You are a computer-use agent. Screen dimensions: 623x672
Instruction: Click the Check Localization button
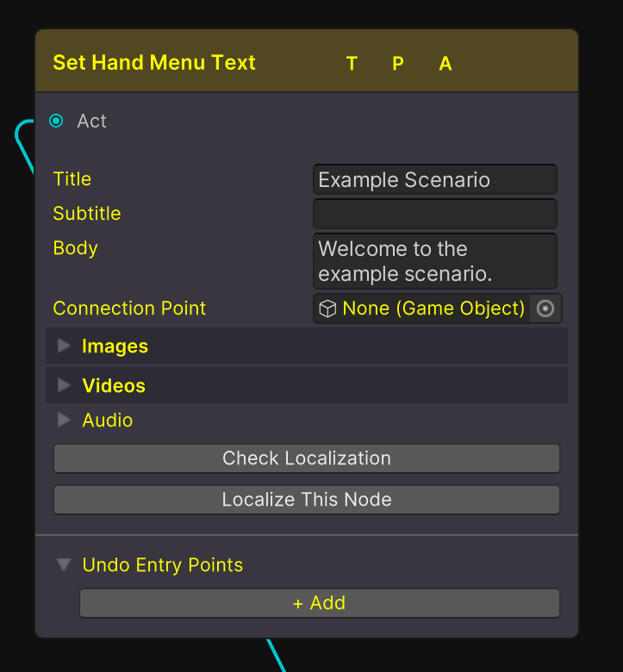[307, 458]
